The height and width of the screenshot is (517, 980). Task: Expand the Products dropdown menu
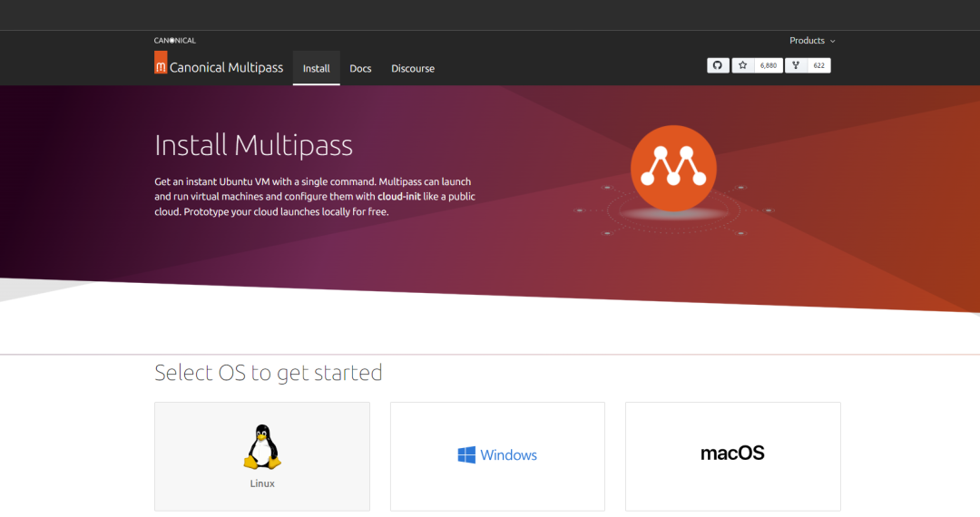click(812, 41)
